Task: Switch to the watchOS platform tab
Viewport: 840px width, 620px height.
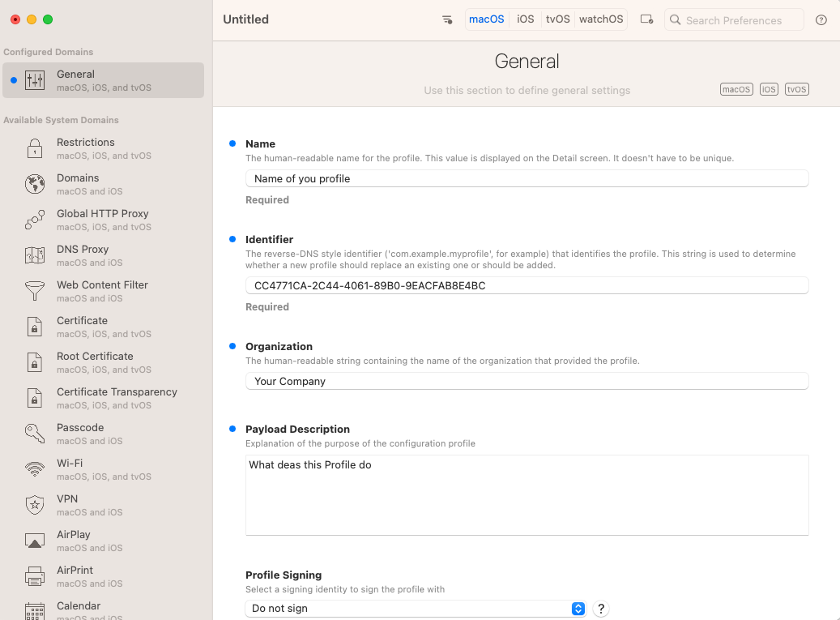Action: (601, 19)
